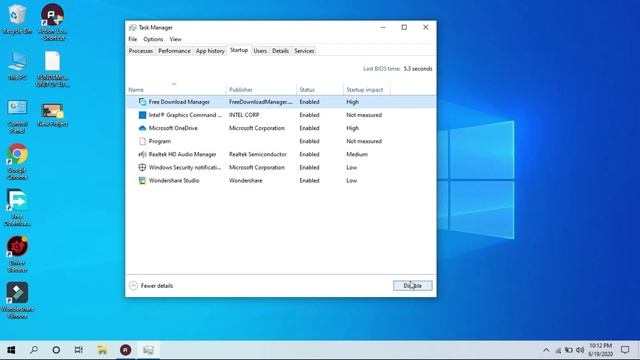This screenshot has width=640, height=360.
Task: Click the Task Manager taskbar button
Action: [x=148, y=350]
